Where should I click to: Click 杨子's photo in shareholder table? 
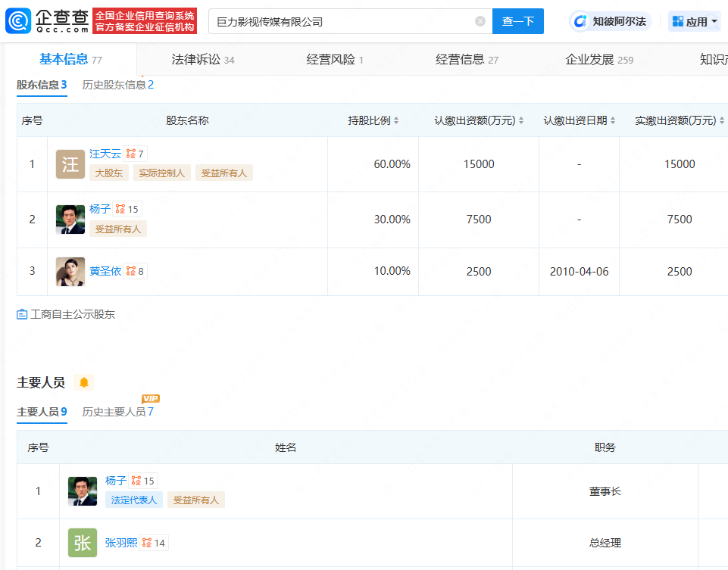point(70,220)
